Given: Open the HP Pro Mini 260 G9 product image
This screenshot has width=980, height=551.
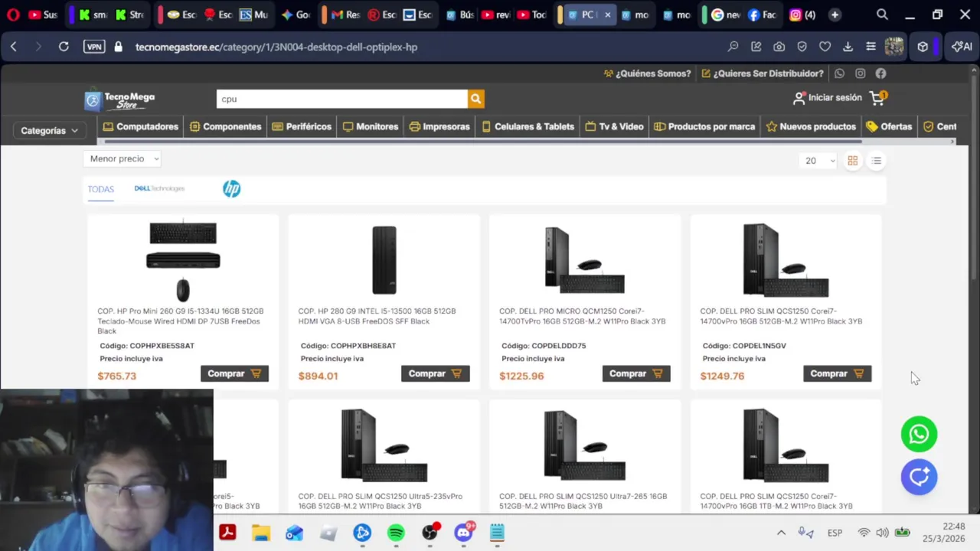Looking at the screenshot, I should [x=183, y=261].
